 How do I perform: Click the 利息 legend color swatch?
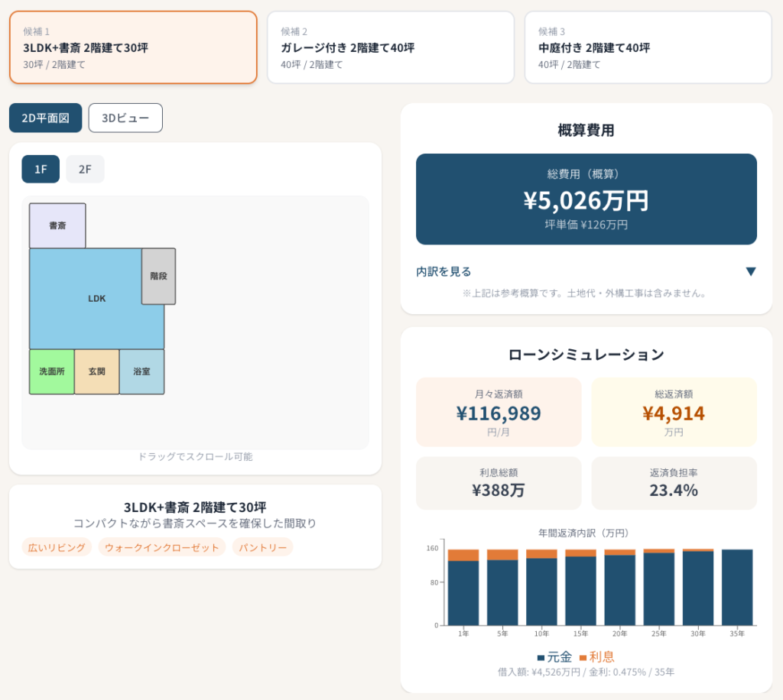coord(583,657)
